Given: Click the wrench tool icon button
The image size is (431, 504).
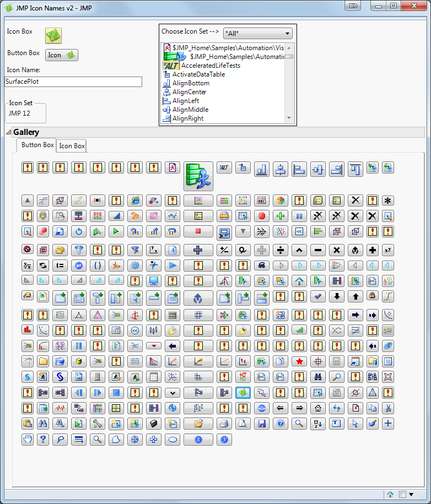Looking at the screenshot, I should (98, 424).
